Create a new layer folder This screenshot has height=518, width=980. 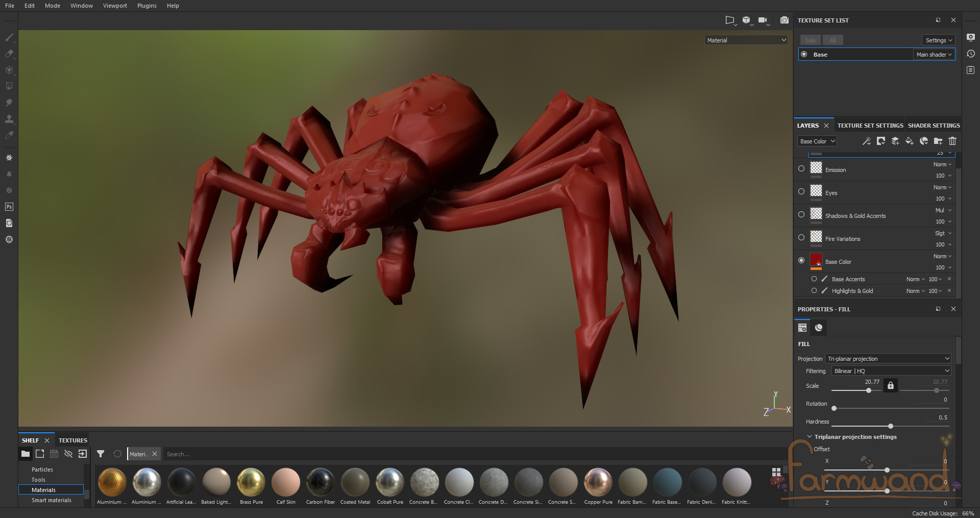click(938, 141)
